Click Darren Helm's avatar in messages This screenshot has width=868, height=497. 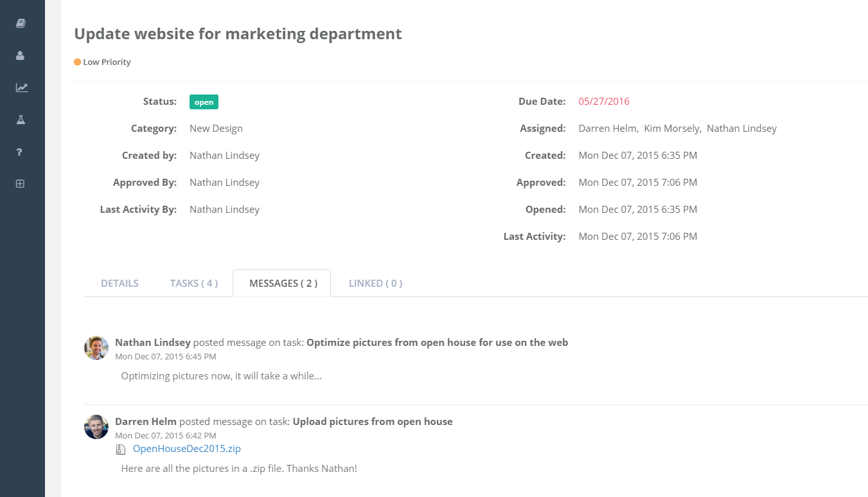tap(96, 427)
